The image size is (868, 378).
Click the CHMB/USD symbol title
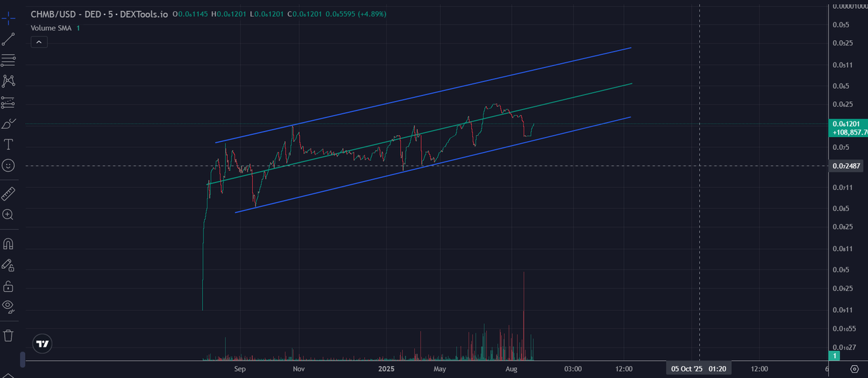53,14
